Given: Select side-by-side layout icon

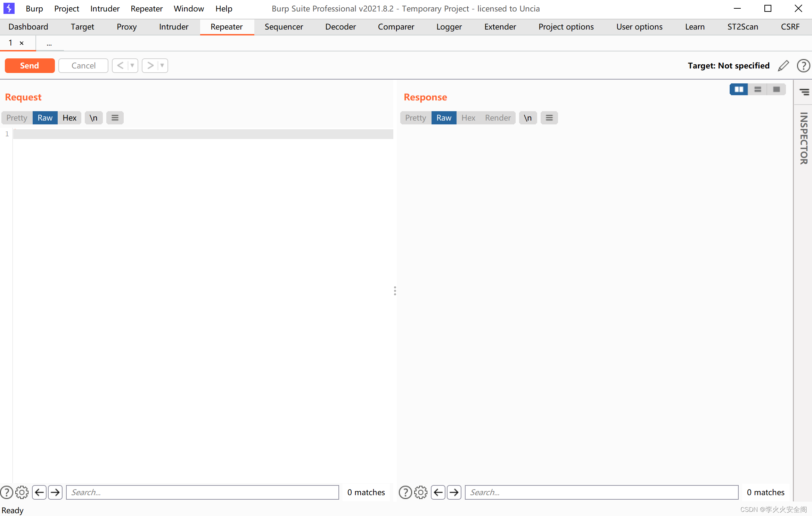Looking at the screenshot, I should [739, 89].
